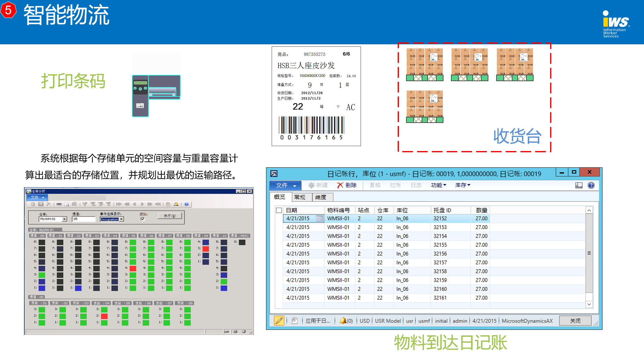This screenshot has height=362, width=644.
Task: Click usmf company in status bar
Action: pyautogui.click(x=424, y=321)
